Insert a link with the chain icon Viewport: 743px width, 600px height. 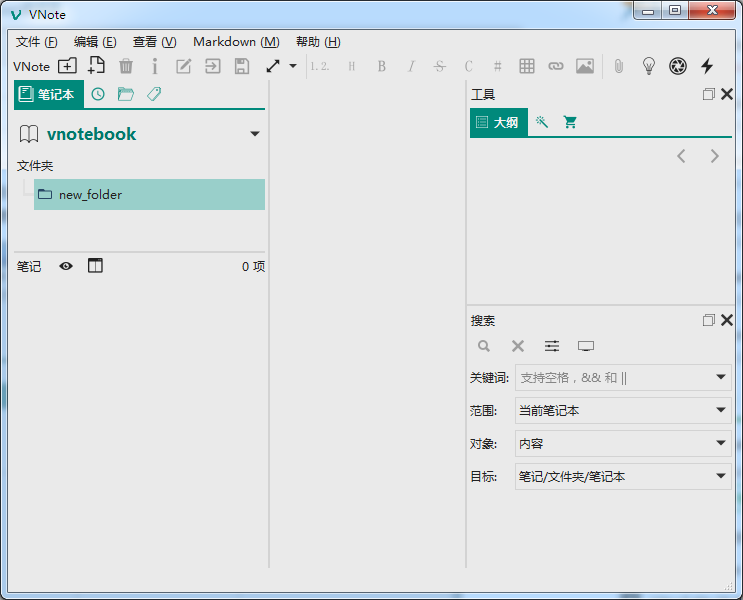pos(556,66)
